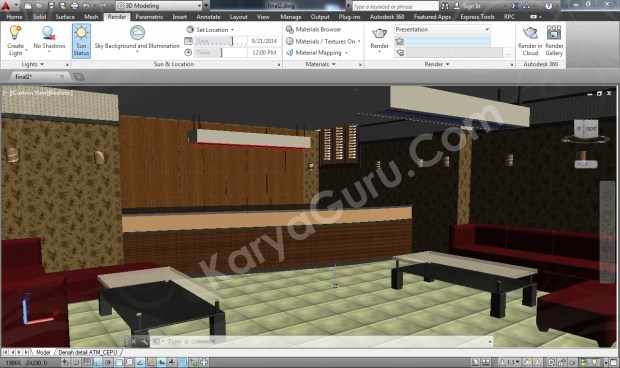620x368 pixels.
Task: Open the Material Mapping dropdown arrow
Action: pyautogui.click(x=346, y=53)
